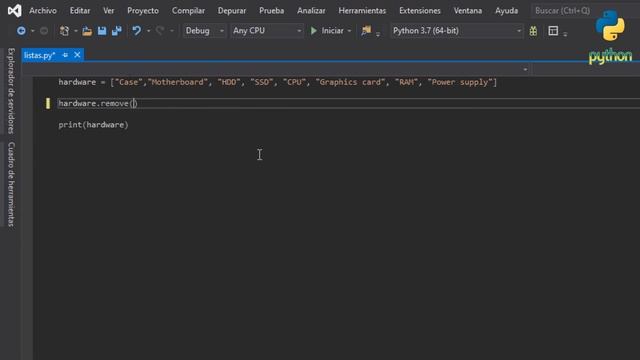This screenshot has height=360, width=640.
Task: Undo the last edit
Action: [x=136, y=31]
